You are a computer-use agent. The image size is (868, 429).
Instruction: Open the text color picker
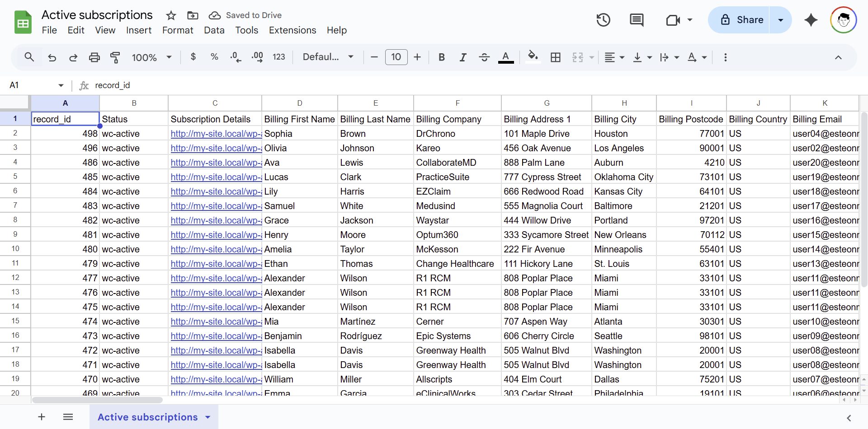tap(506, 57)
